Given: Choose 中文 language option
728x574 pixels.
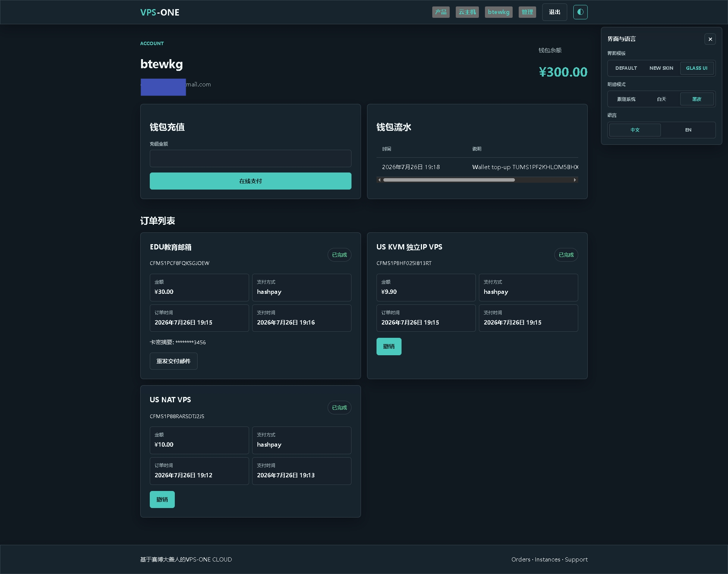Looking at the screenshot, I should [635, 130].
